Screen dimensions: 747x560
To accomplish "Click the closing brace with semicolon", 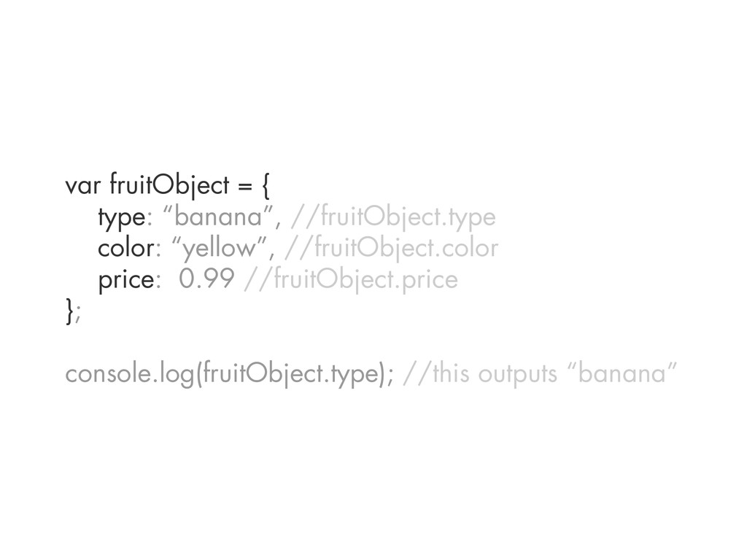I will click(x=73, y=311).
